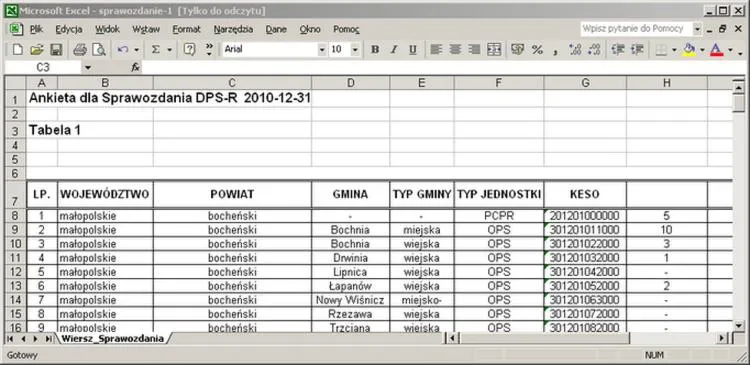Viewport: 750px width, 365px height.
Task: Select the KESO header cell
Action: pos(585,194)
